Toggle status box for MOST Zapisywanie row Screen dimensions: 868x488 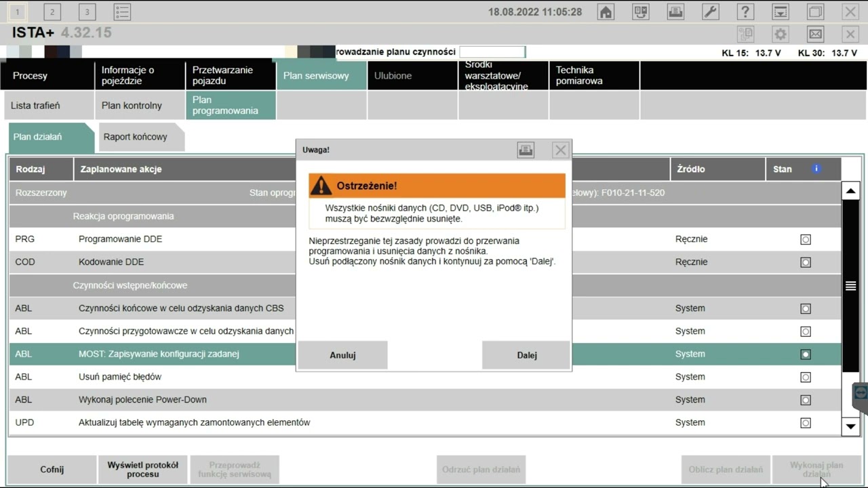pos(806,354)
